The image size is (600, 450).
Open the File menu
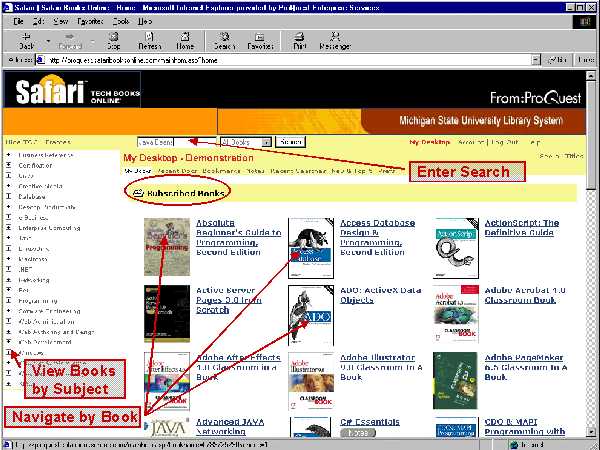(18, 21)
